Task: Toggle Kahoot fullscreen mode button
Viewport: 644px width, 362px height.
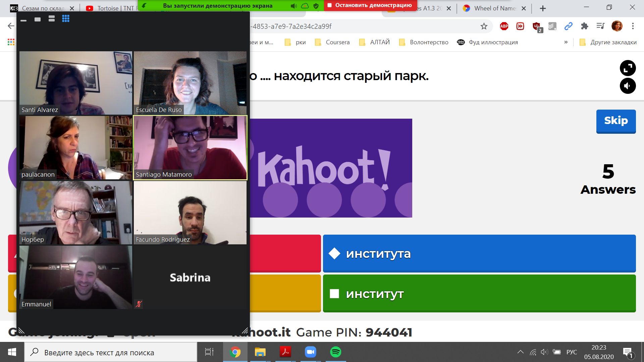Action: [x=628, y=68]
